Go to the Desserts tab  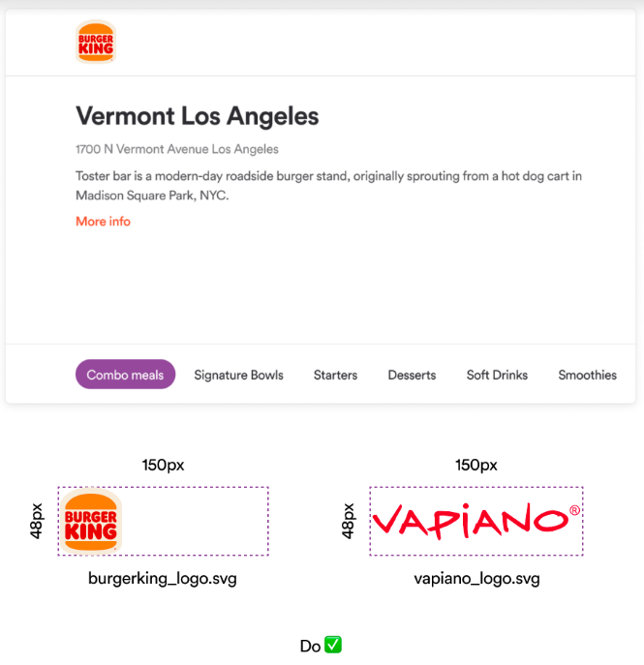(x=412, y=375)
